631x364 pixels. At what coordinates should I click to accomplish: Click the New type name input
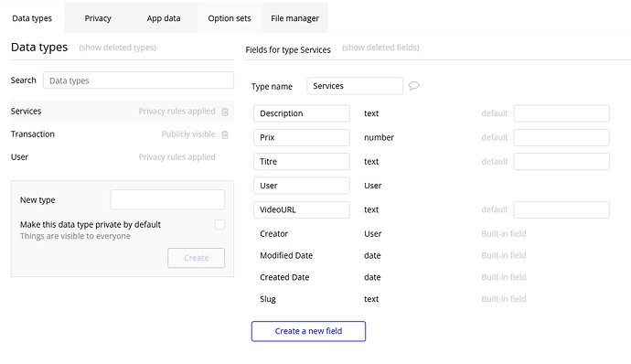tap(168, 199)
